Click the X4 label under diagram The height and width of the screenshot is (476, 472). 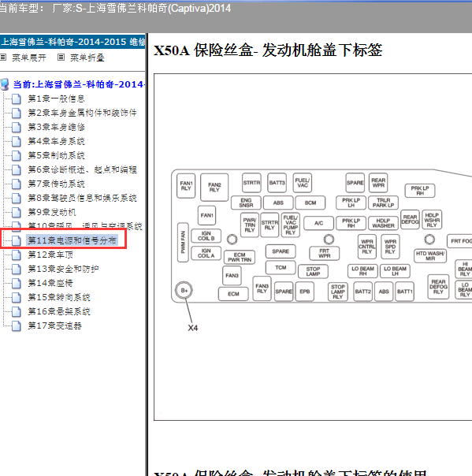point(193,328)
